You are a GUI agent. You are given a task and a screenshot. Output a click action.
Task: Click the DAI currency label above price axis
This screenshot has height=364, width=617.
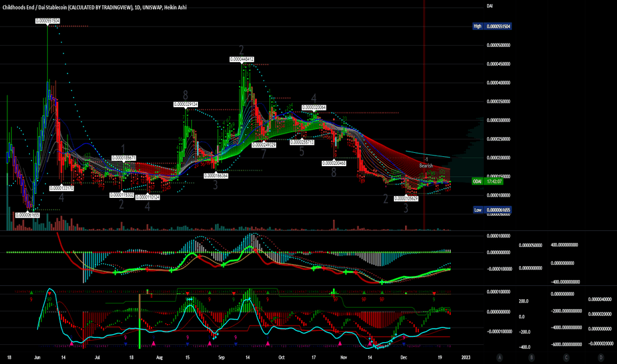[489, 6]
